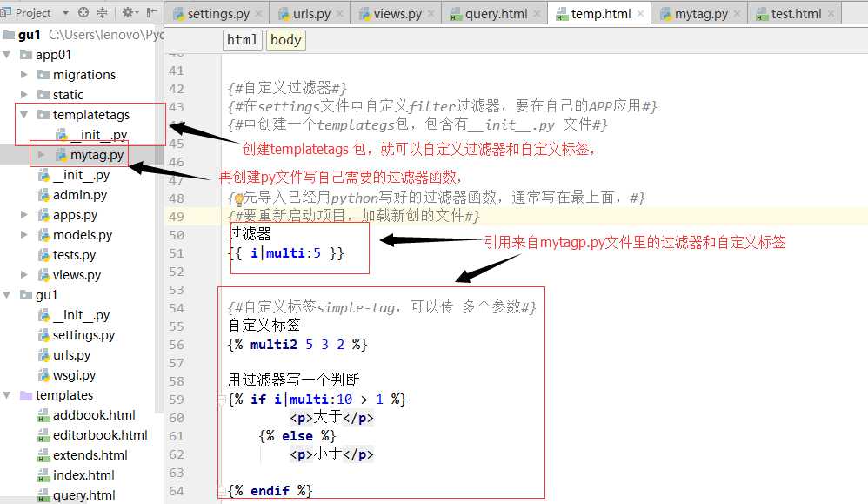Click the lightbulb intention icon on line 48
This screenshot has height=504, width=868.
tap(238, 199)
